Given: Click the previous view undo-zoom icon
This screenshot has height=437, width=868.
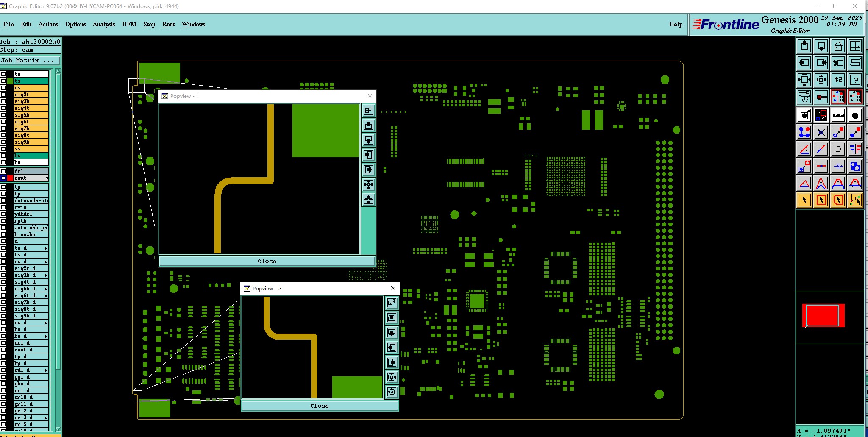Looking at the screenshot, I should coord(838,63).
